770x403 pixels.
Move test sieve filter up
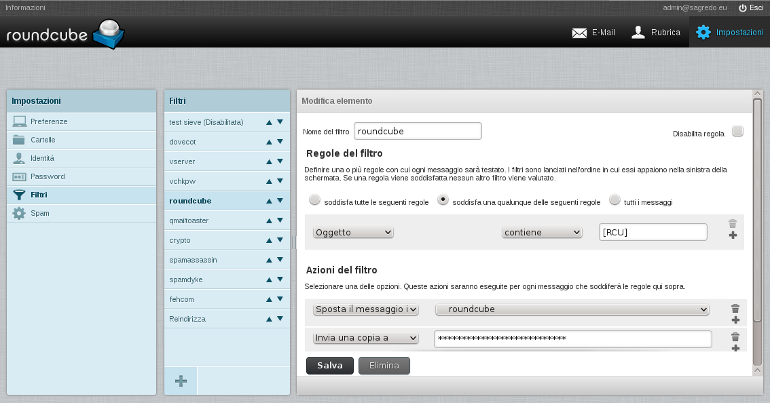[269, 122]
